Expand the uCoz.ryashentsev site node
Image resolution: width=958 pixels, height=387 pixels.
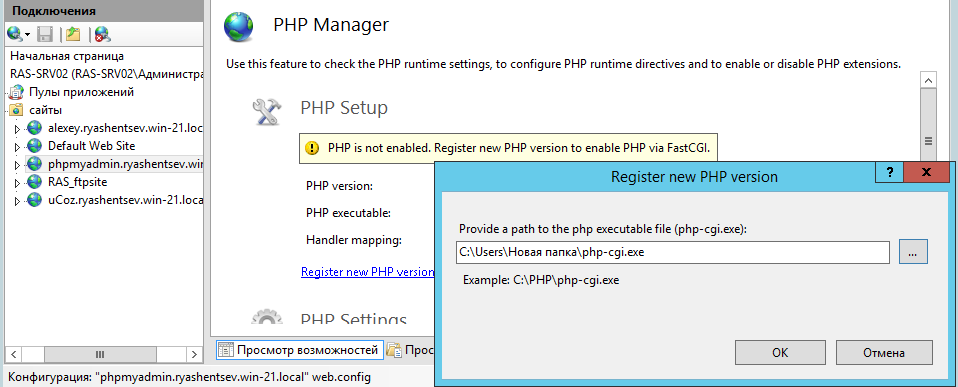[x=16, y=201]
